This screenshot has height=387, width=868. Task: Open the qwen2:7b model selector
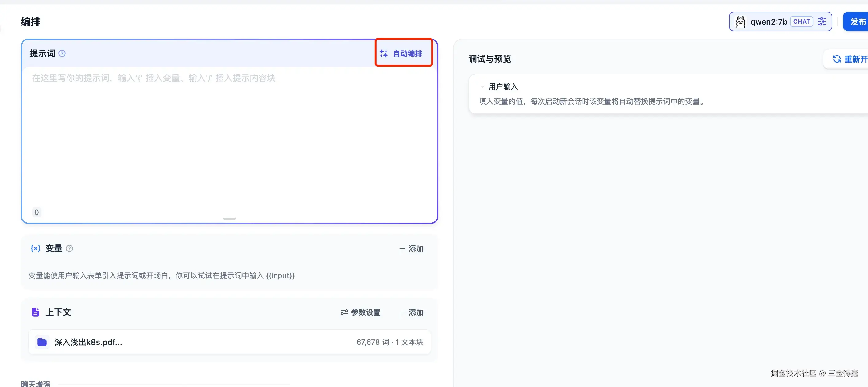(768, 21)
